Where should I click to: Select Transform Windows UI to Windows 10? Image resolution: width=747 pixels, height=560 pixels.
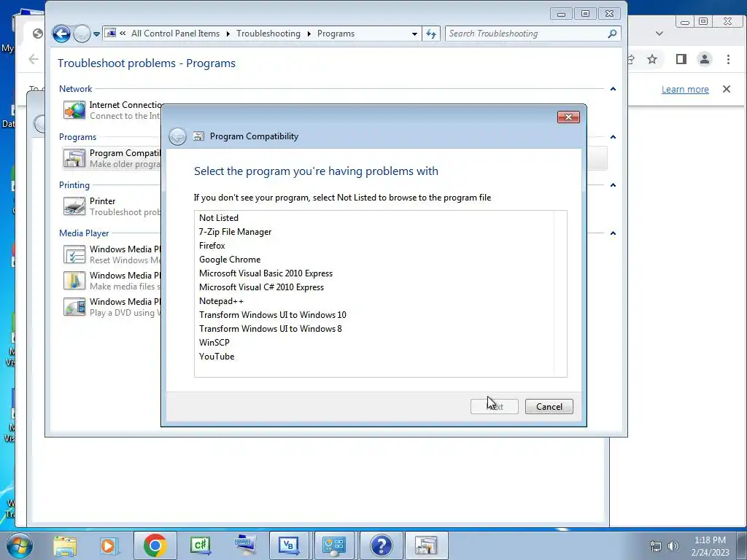pyautogui.click(x=273, y=314)
